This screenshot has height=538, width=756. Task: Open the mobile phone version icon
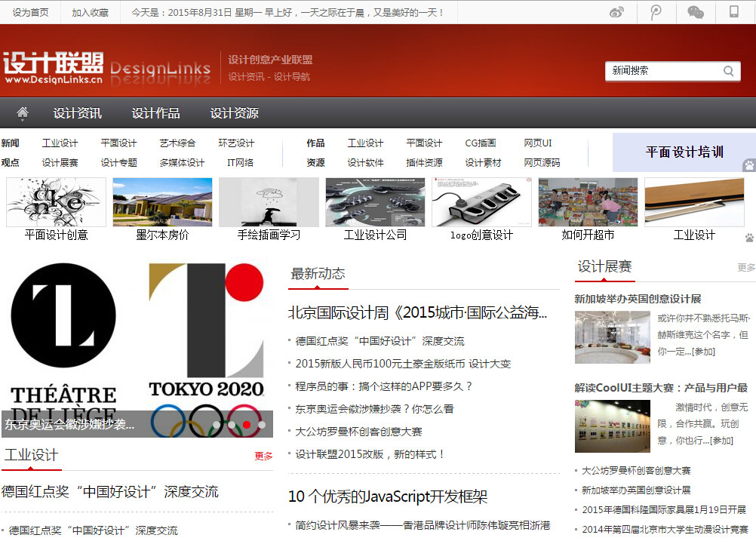pyautogui.click(x=734, y=11)
